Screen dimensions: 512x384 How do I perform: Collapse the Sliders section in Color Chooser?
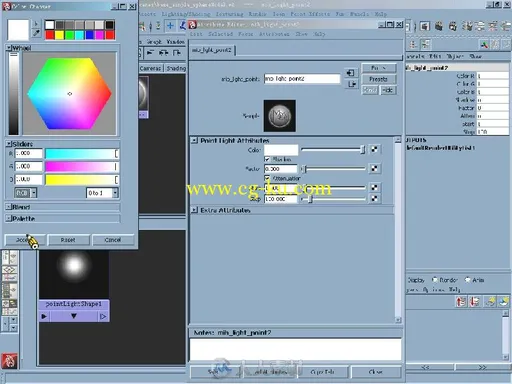(x=9, y=144)
